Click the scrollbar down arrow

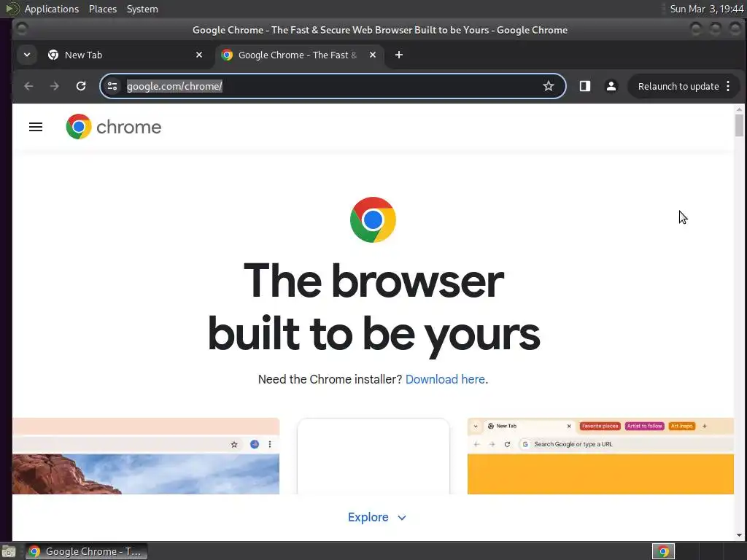click(739, 535)
